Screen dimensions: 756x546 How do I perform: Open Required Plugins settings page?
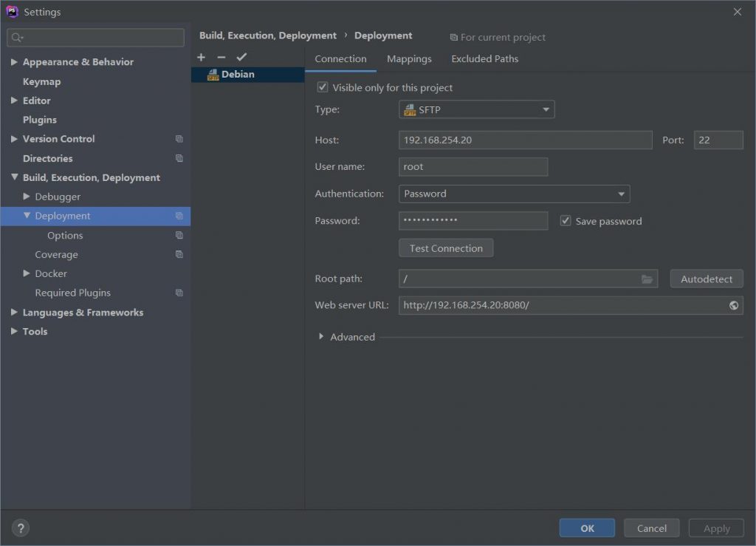[73, 293]
